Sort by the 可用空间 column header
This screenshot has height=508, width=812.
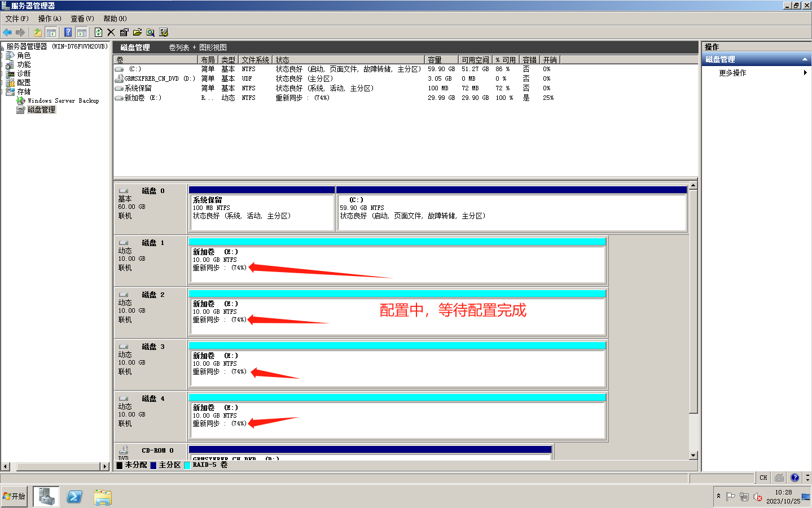pyautogui.click(x=475, y=60)
